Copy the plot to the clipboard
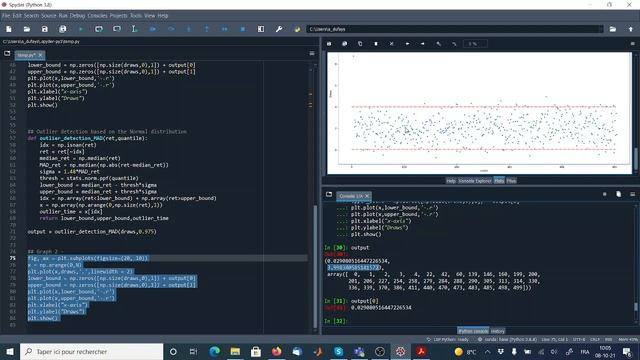Viewport: 640px width, 360px height. [360, 44]
